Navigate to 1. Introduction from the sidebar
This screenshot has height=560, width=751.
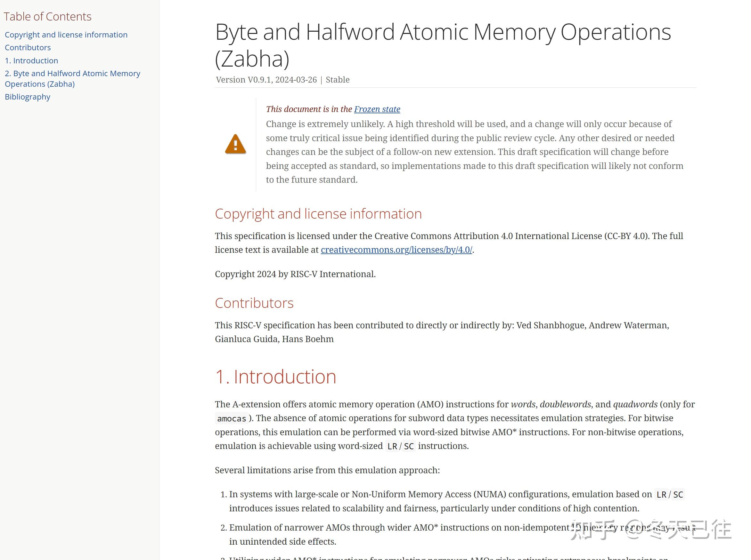coord(32,61)
